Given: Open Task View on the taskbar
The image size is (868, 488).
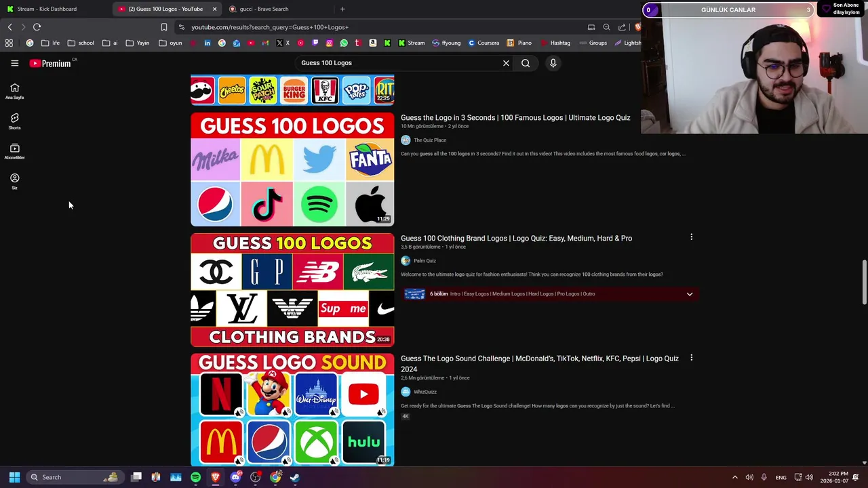Looking at the screenshot, I should coord(136,477).
